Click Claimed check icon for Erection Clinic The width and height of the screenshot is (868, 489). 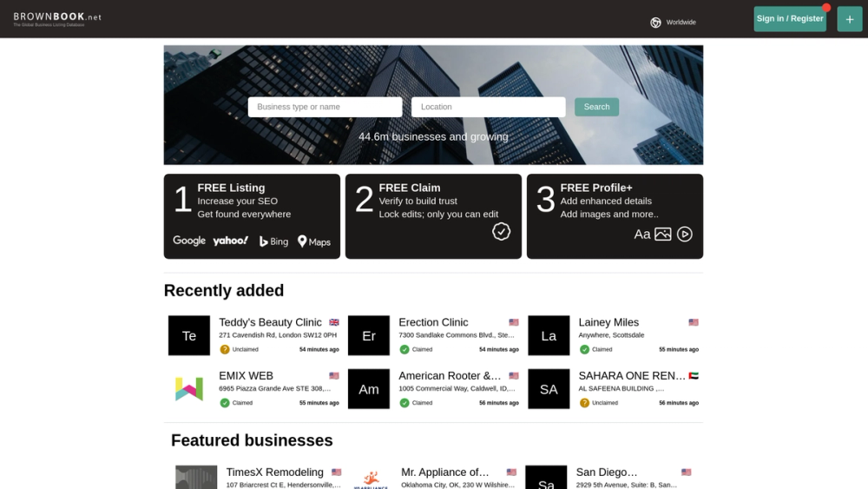tap(404, 349)
